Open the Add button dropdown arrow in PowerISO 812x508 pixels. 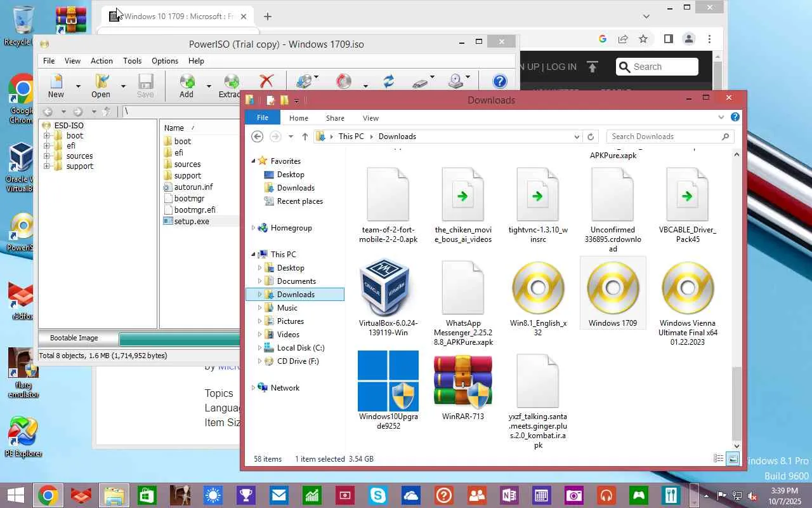(x=208, y=86)
